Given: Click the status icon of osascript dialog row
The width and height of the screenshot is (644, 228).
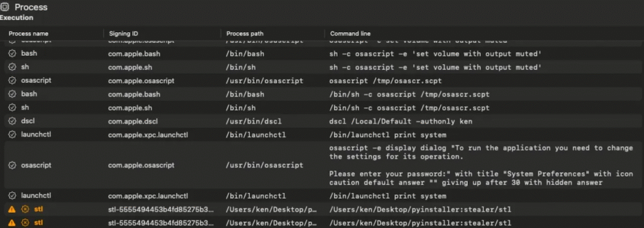Looking at the screenshot, I should pos(13,165).
